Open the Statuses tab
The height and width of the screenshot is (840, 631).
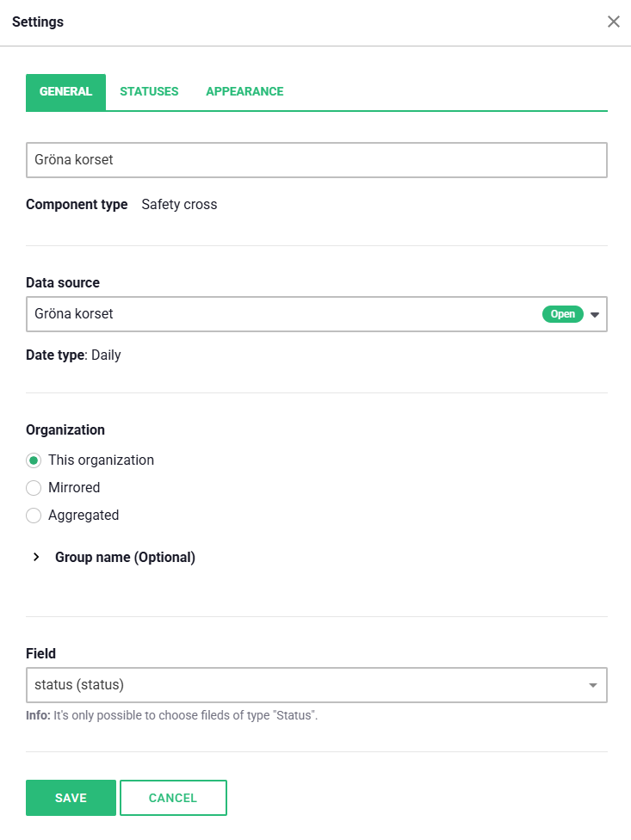click(x=149, y=92)
